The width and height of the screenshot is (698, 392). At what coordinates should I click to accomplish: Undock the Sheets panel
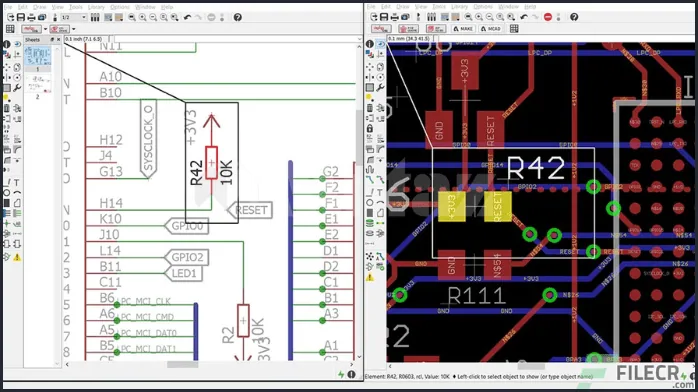click(x=52, y=40)
